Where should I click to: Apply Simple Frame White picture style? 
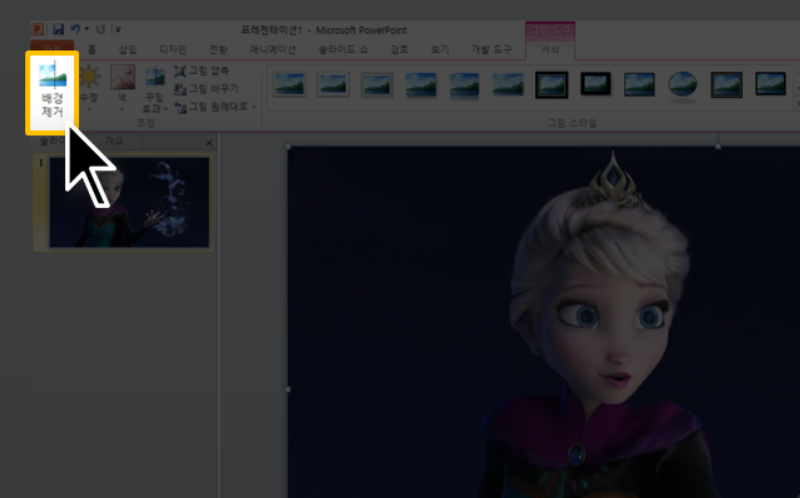[289, 84]
